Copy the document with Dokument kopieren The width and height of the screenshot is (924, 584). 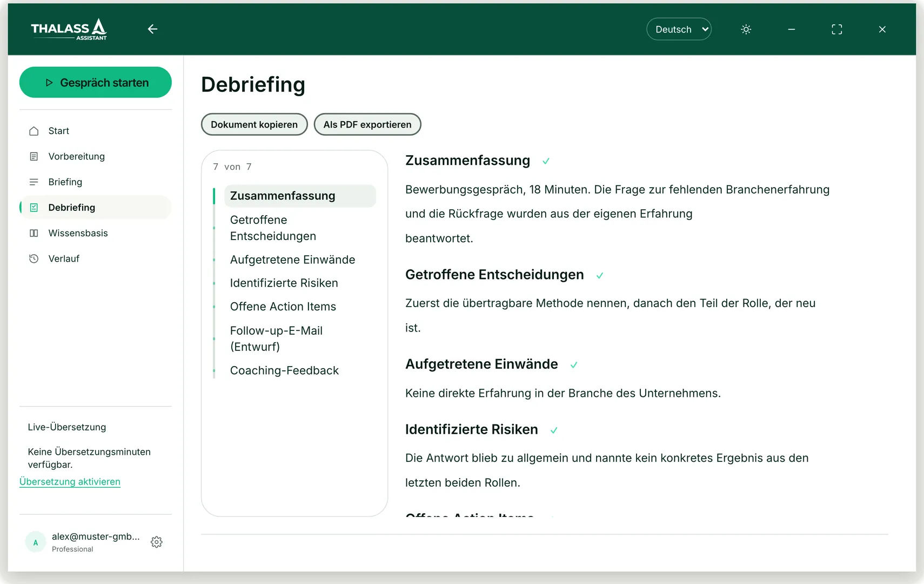pyautogui.click(x=254, y=124)
